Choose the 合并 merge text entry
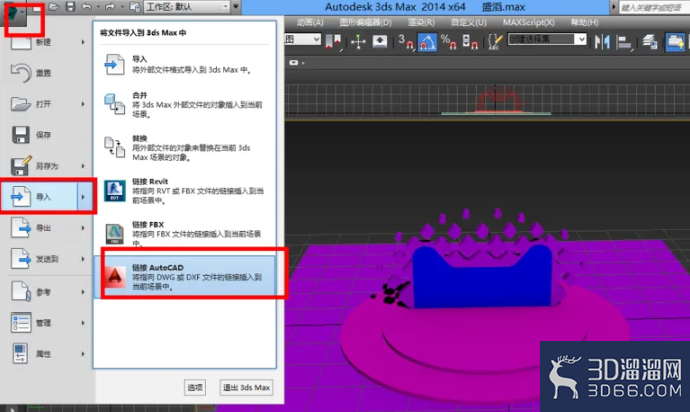The height and width of the screenshot is (412, 690). point(139,95)
